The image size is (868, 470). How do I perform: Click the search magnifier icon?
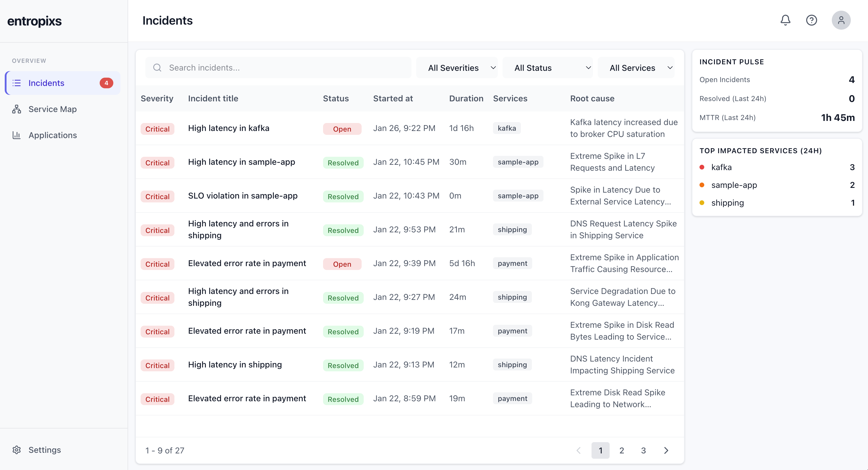coord(157,68)
